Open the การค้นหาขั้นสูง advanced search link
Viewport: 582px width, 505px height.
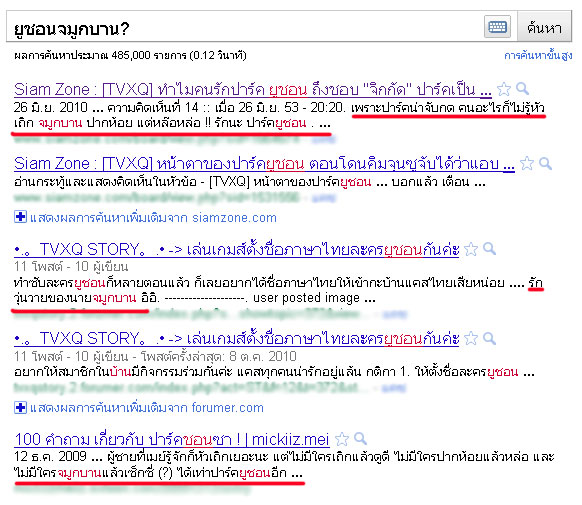538,56
